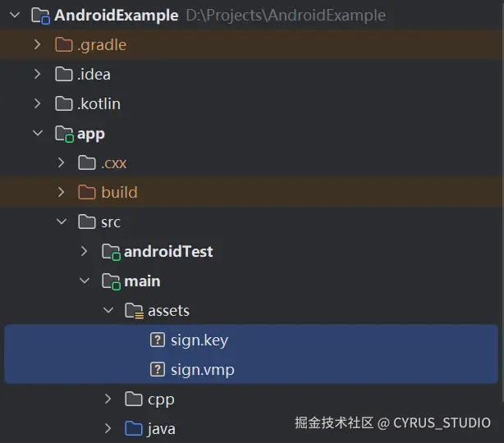Select the .cxx folder label

pos(114,162)
